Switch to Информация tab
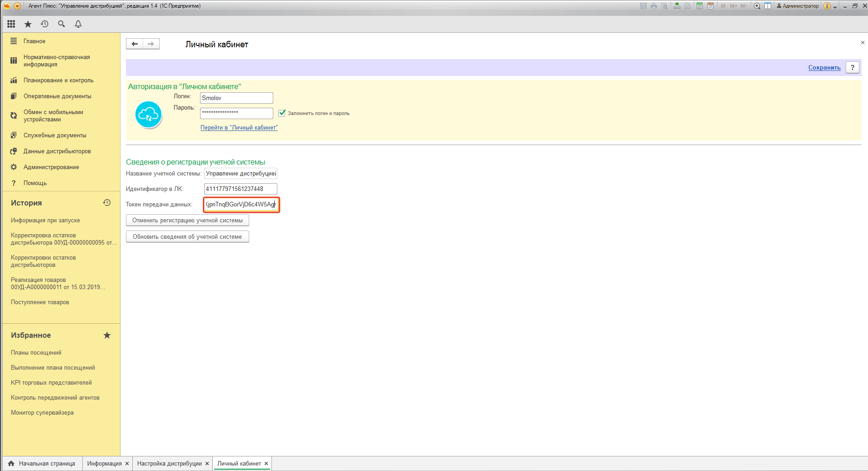 click(x=104, y=463)
